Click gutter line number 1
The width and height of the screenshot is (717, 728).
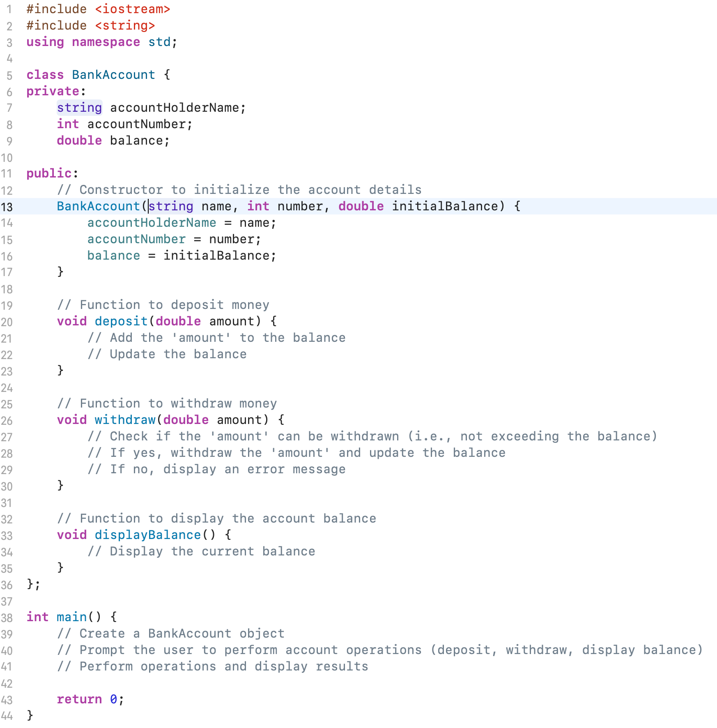(x=9, y=9)
